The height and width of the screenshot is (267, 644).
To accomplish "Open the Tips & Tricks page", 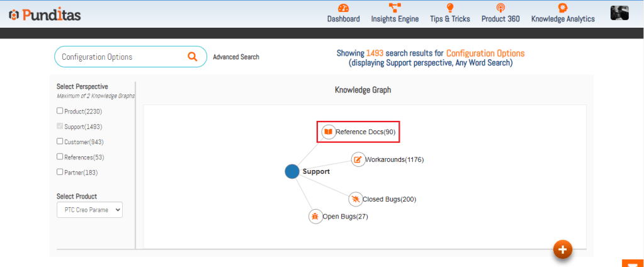I will (449, 14).
